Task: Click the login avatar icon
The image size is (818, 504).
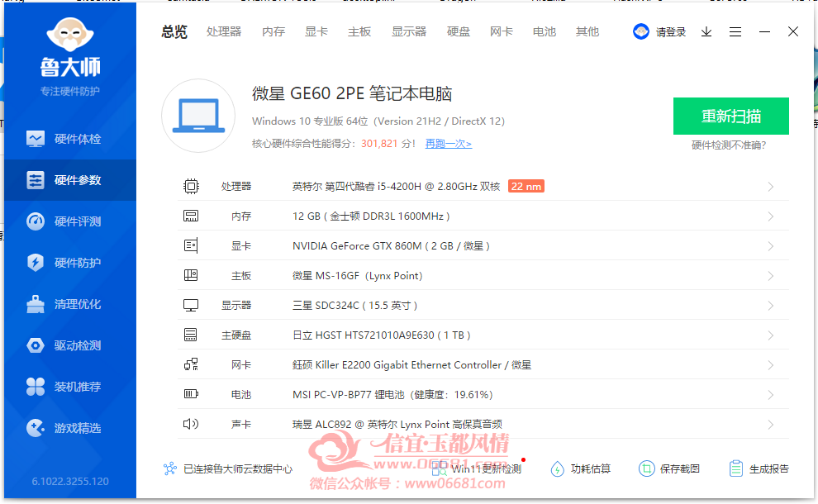Action: pyautogui.click(x=641, y=32)
